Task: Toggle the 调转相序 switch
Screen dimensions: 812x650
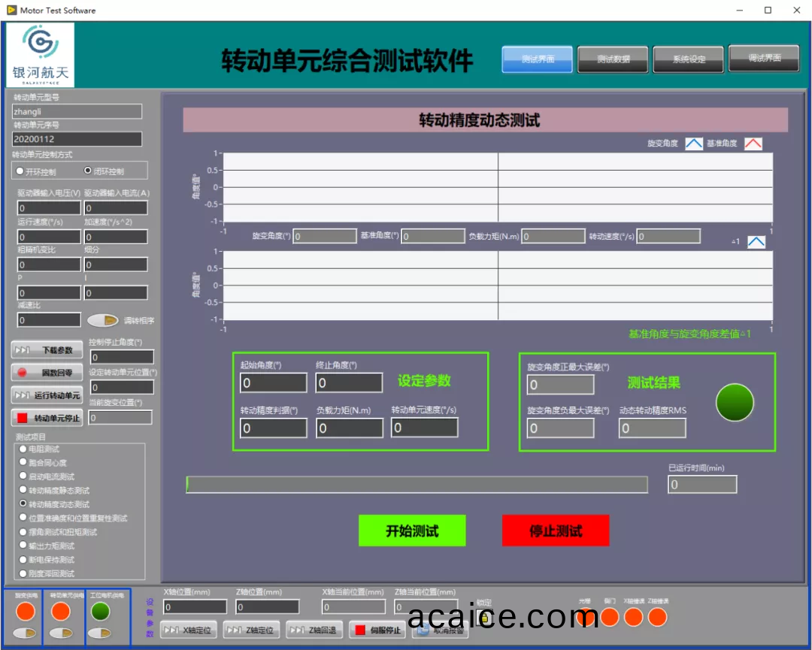Action: click(101, 320)
